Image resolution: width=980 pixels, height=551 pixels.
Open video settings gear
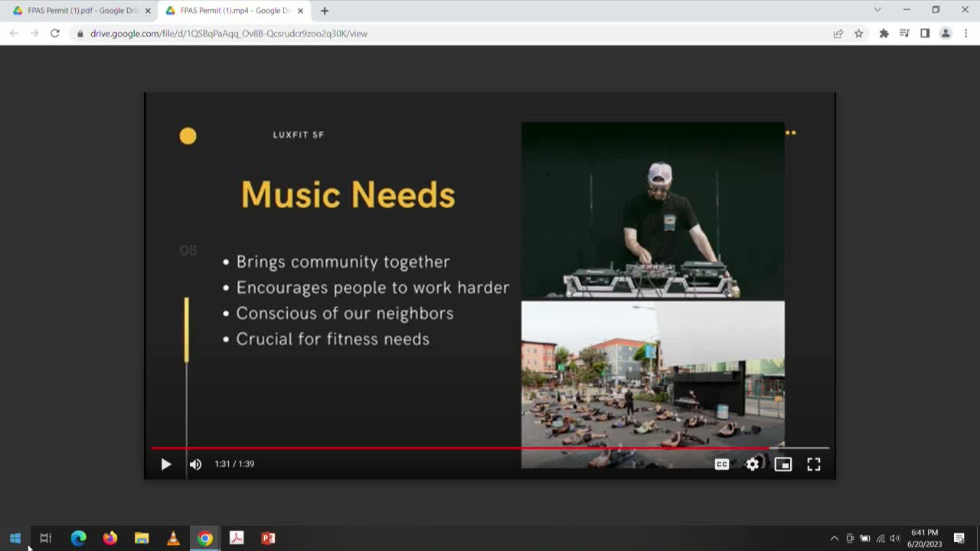point(753,464)
